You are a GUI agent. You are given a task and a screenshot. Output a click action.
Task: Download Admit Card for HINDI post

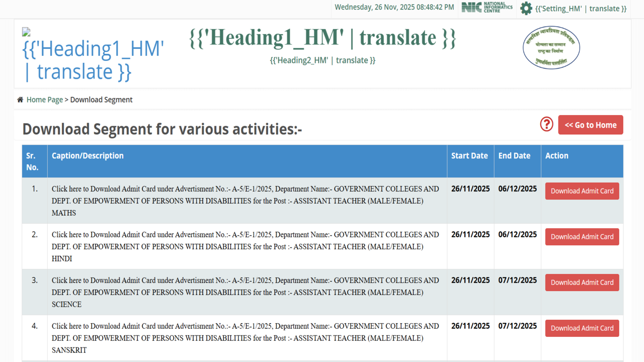tap(582, 237)
